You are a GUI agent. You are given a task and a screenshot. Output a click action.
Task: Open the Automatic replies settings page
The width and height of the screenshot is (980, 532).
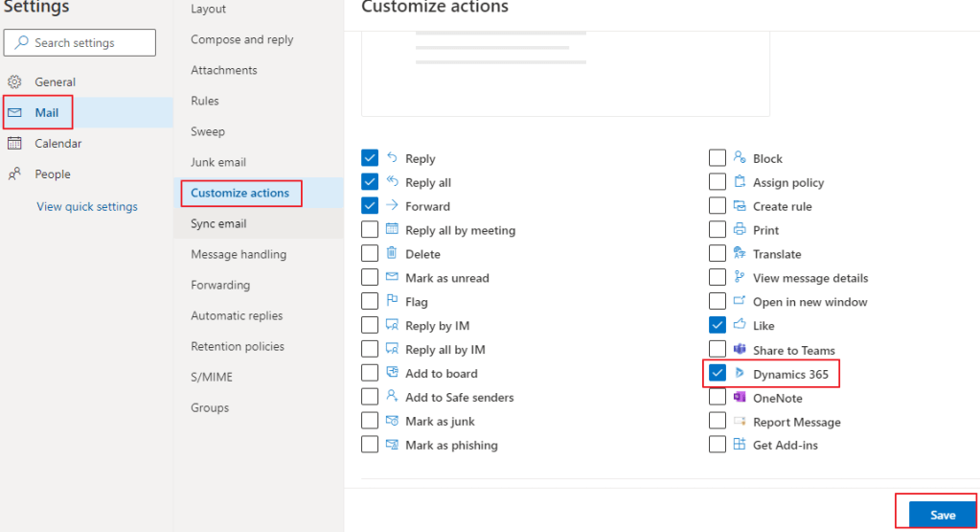click(237, 316)
